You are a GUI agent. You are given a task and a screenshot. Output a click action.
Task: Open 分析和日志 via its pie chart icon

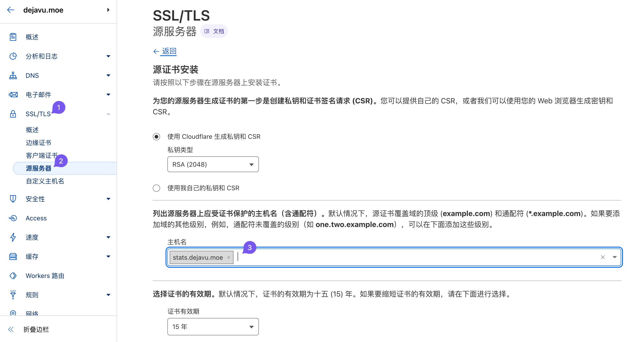[x=13, y=56]
